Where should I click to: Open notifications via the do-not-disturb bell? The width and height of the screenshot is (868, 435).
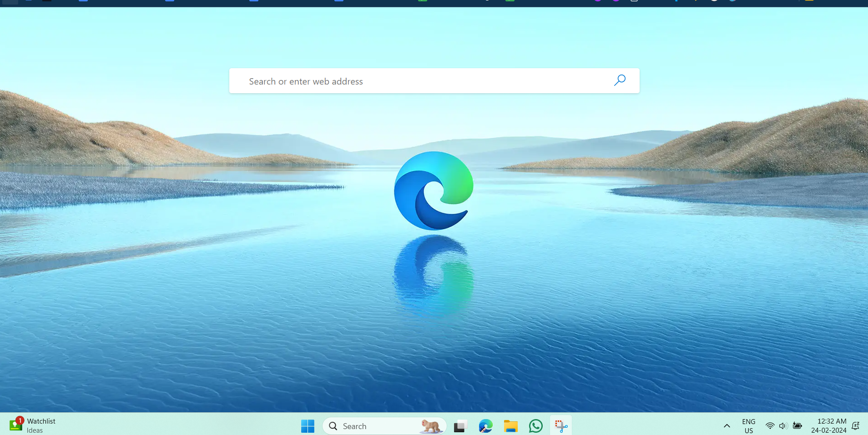point(855,426)
